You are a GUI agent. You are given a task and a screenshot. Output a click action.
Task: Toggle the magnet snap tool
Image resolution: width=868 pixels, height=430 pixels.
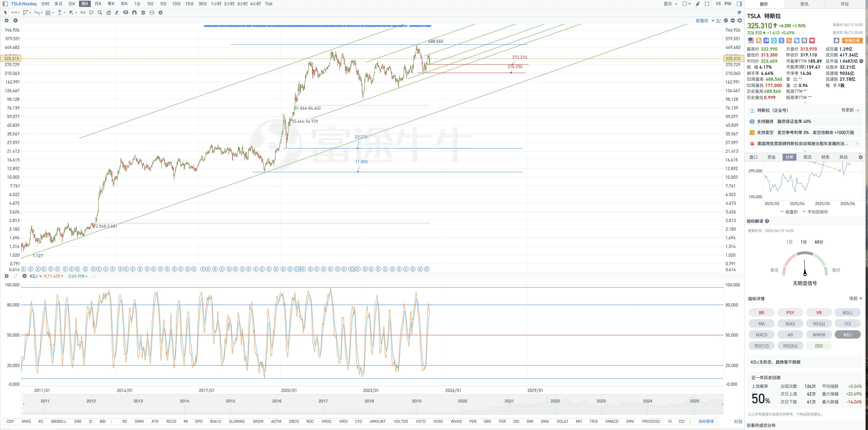point(135,12)
